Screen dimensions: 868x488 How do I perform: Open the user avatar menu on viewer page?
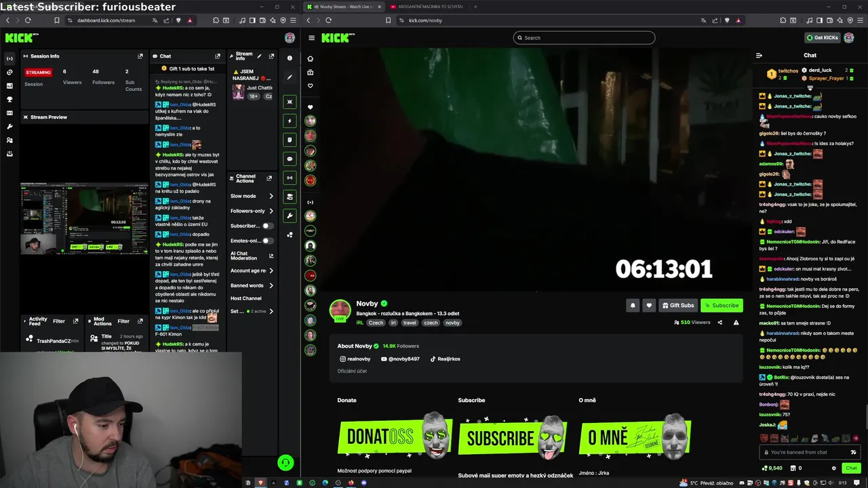point(849,38)
